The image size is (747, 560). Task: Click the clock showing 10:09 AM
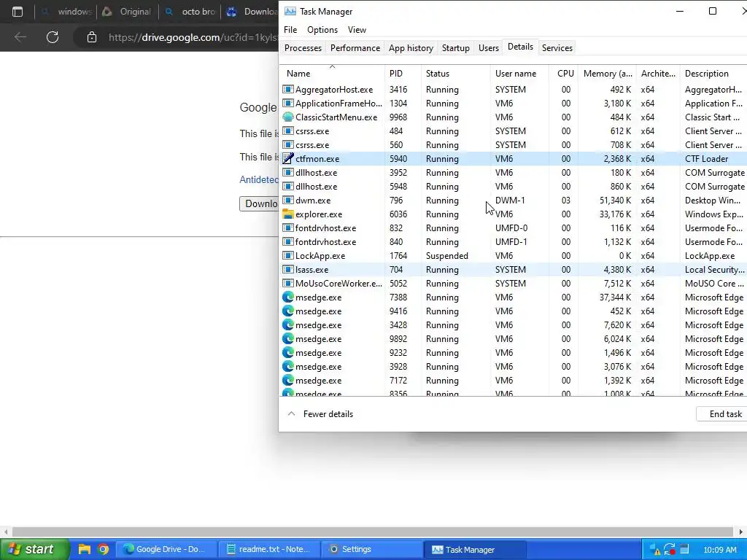(x=720, y=550)
